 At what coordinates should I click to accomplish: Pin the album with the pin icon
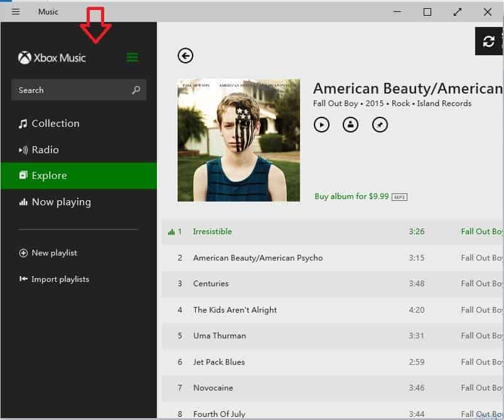[x=380, y=124]
